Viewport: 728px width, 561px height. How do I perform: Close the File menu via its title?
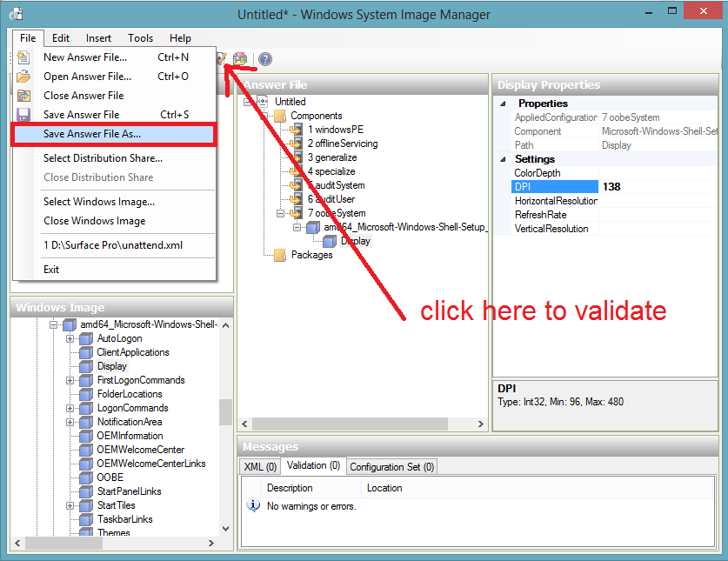(x=28, y=38)
